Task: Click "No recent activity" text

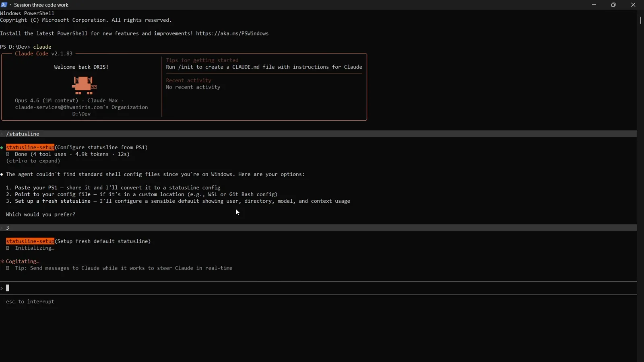Action: click(x=193, y=87)
